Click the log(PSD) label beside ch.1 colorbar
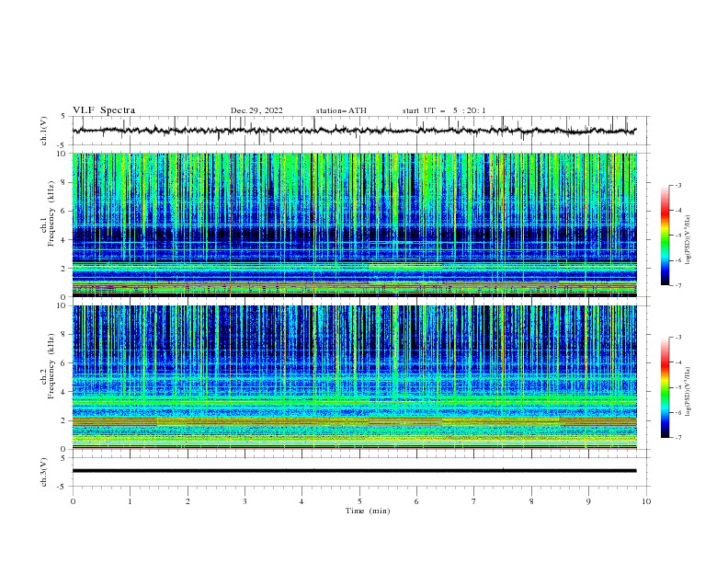 (688, 240)
